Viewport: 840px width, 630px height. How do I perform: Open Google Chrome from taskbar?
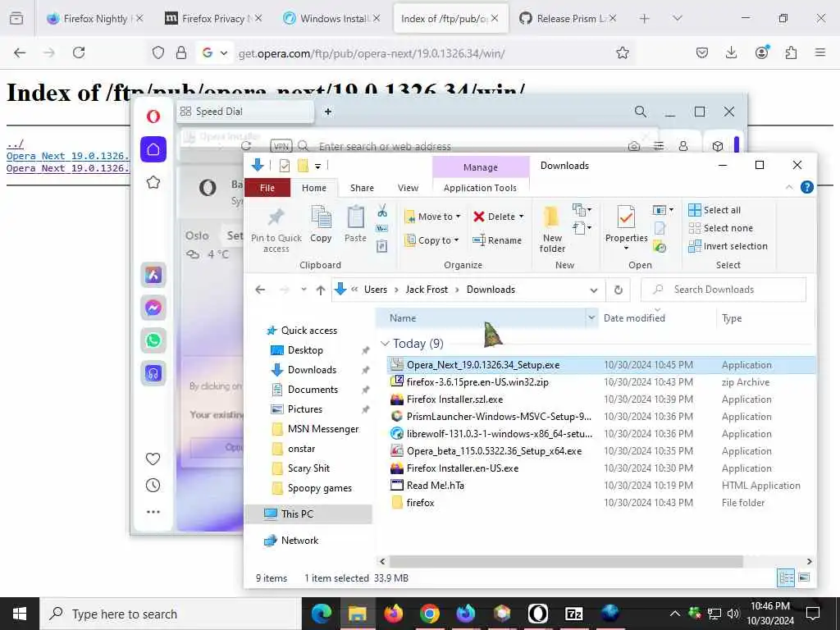[x=429, y=614]
